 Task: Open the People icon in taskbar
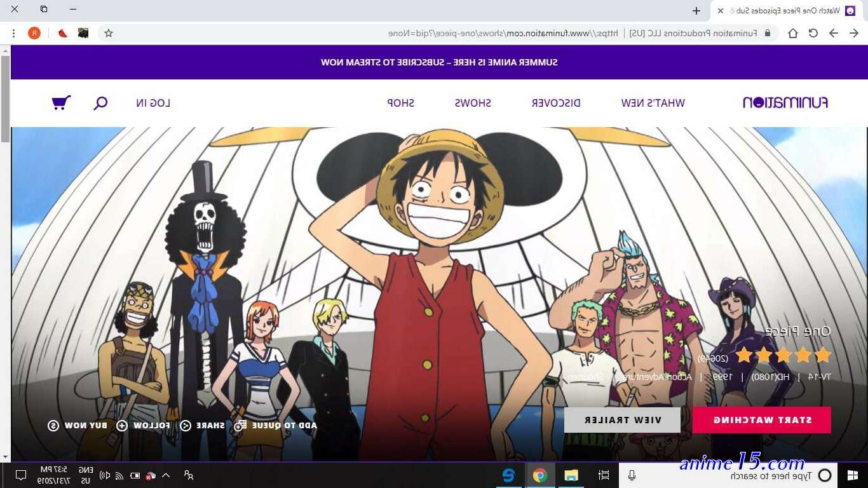[x=189, y=475]
